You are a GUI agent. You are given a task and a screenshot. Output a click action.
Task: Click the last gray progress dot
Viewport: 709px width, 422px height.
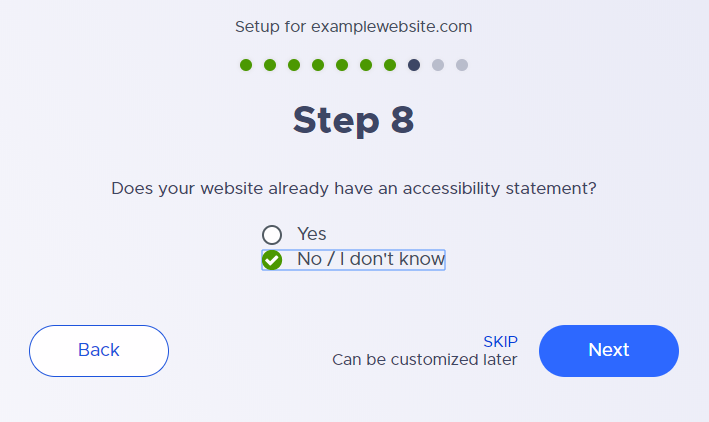[462, 65]
